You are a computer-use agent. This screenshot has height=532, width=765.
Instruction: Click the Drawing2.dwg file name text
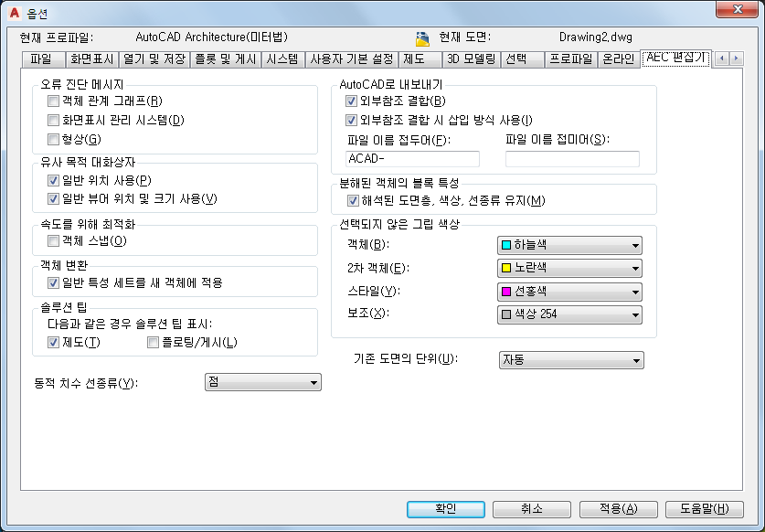[x=596, y=37]
